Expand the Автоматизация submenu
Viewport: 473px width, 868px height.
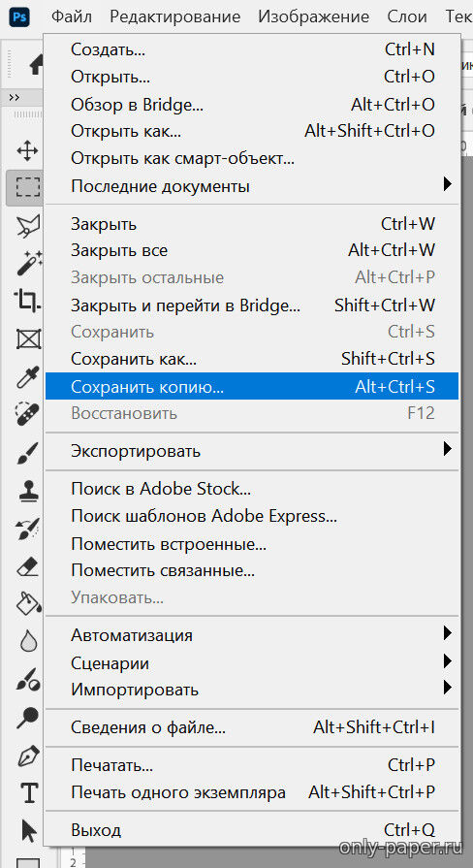click(x=252, y=634)
